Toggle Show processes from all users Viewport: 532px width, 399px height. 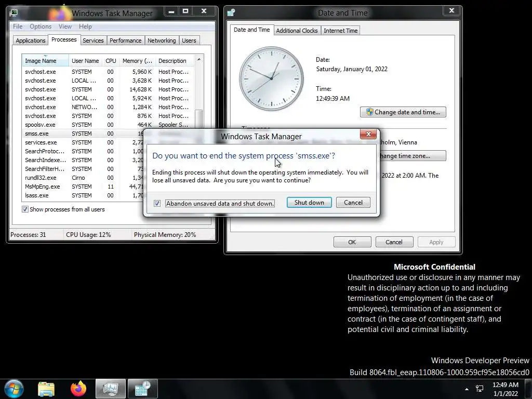point(25,209)
